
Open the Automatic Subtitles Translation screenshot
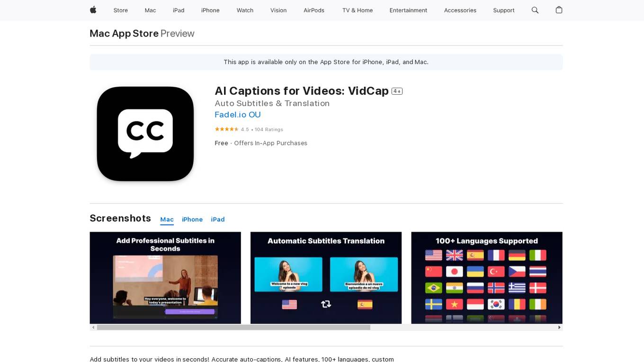tap(326, 278)
